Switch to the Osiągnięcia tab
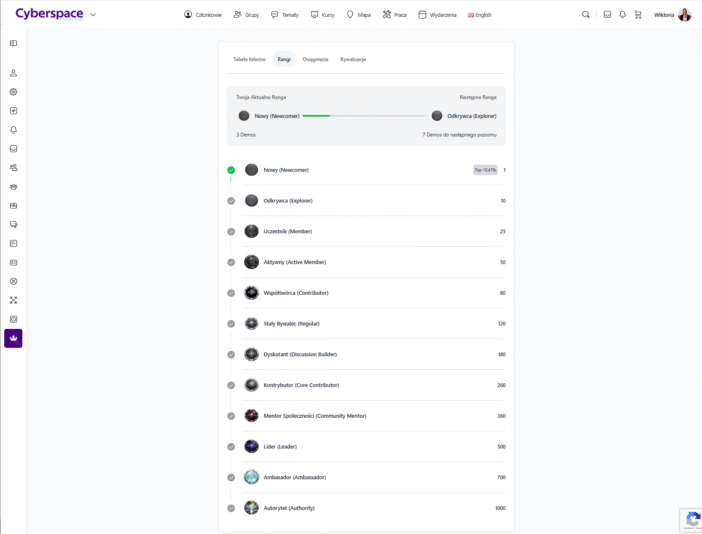 coord(315,59)
